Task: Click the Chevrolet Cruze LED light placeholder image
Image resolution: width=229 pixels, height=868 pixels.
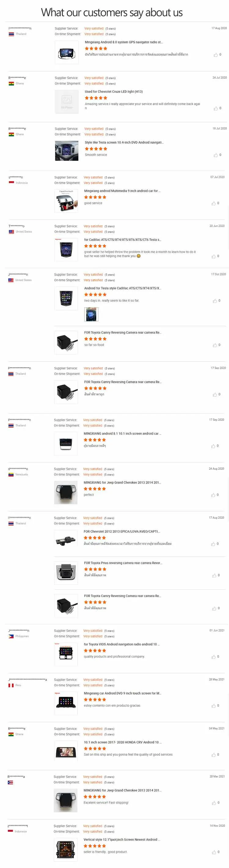Action: point(67,101)
